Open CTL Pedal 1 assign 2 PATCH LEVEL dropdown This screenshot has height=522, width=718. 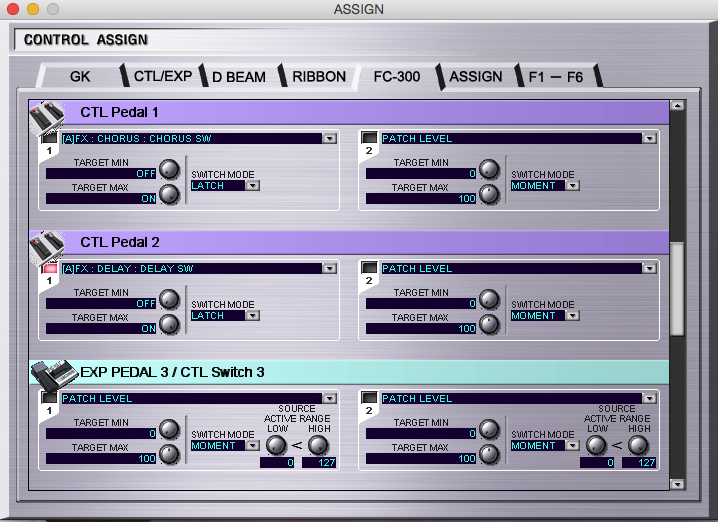click(x=649, y=139)
